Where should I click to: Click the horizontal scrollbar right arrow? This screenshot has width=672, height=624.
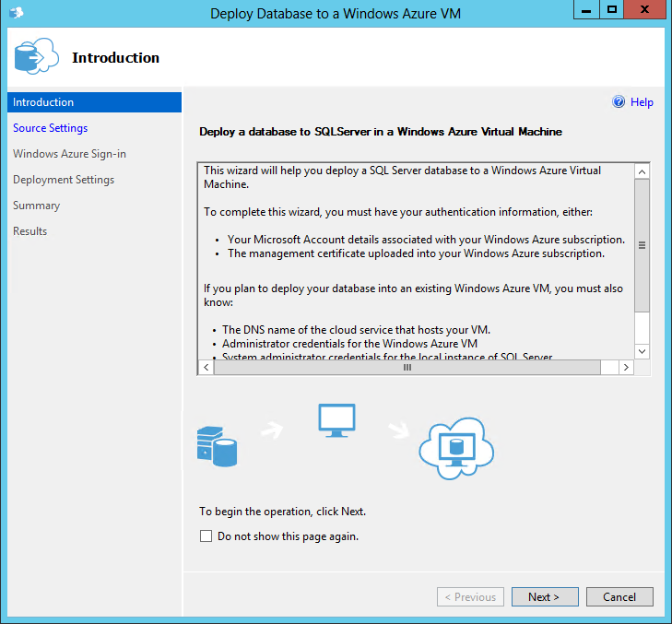click(x=625, y=367)
